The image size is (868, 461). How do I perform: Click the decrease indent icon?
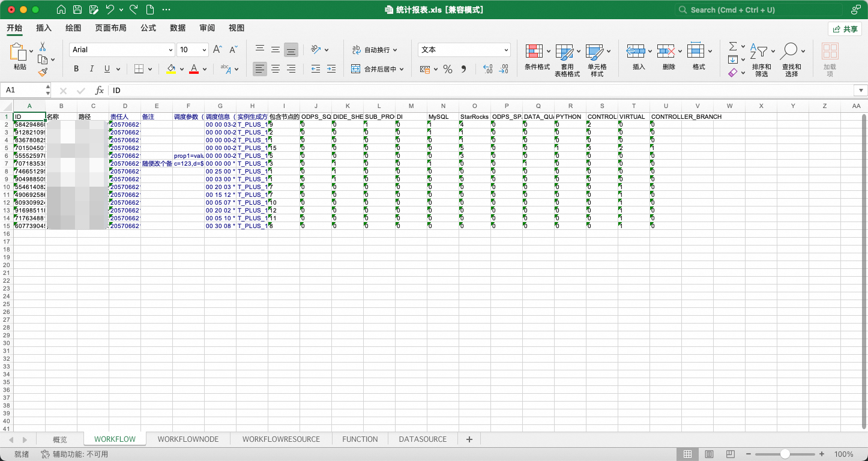click(316, 69)
